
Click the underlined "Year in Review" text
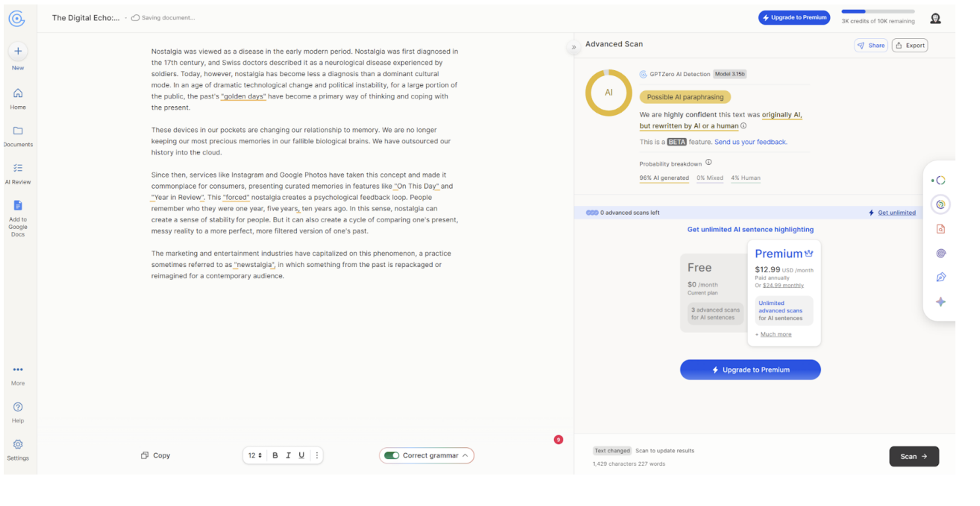pyautogui.click(x=178, y=197)
